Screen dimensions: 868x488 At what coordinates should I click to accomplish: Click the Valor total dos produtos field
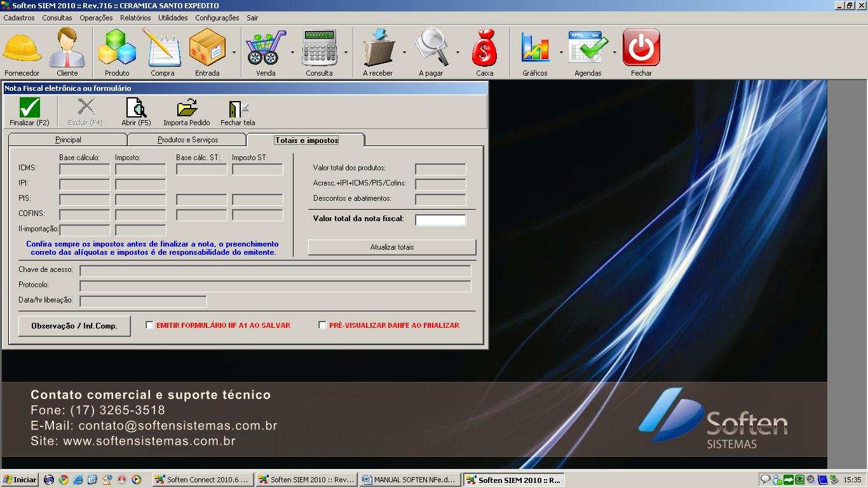click(x=440, y=169)
